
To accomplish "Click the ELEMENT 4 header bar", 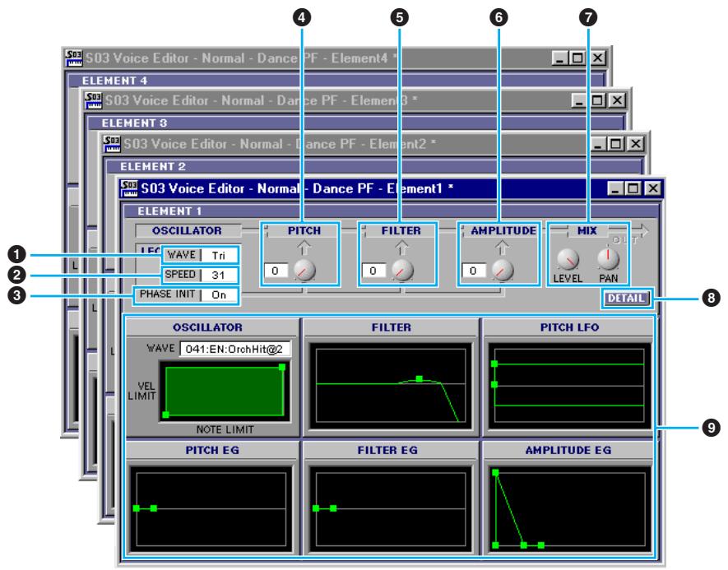I will pos(336,81).
